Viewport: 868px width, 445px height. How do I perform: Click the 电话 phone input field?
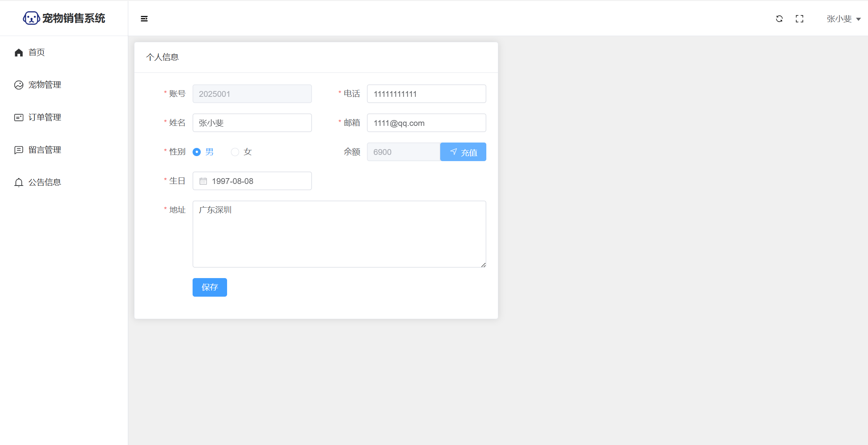coord(426,94)
